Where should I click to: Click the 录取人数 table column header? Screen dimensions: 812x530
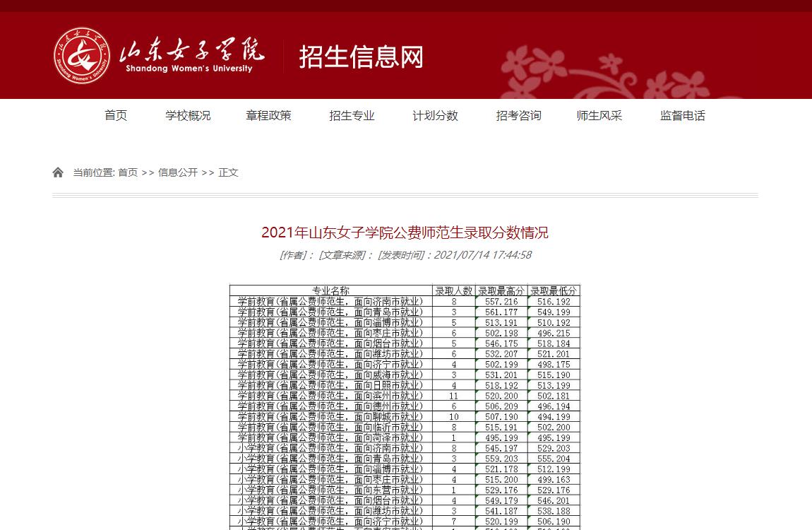tap(453, 290)
